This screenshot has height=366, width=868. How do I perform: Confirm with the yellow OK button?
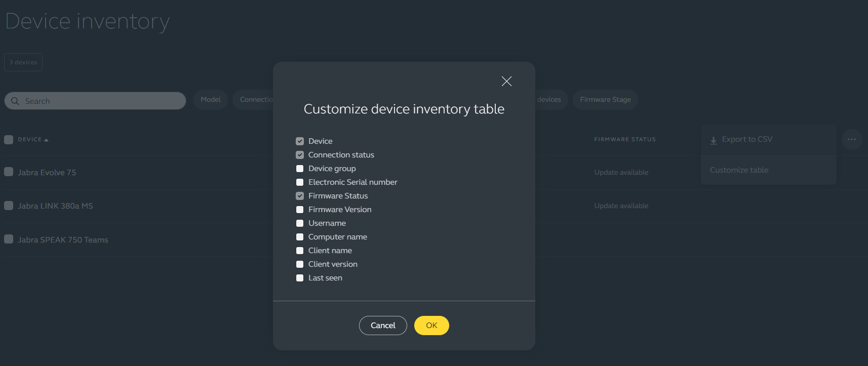(x=431, y=326)
